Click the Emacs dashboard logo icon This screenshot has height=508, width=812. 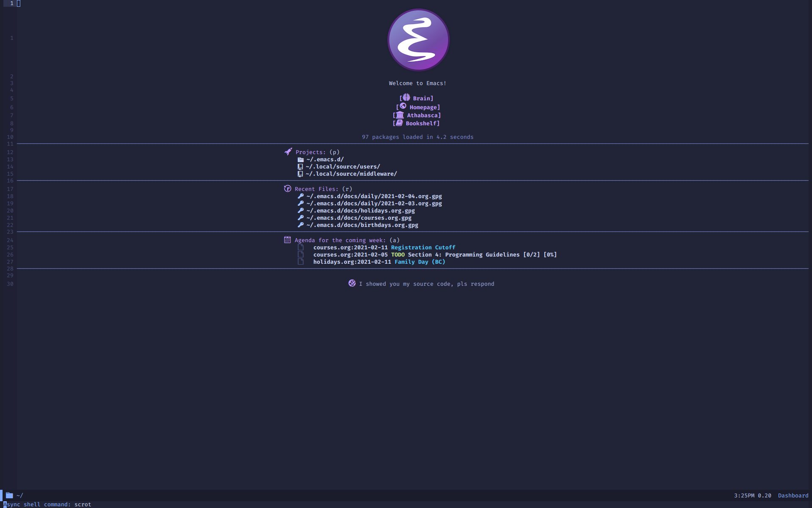(x=417, y=40)
